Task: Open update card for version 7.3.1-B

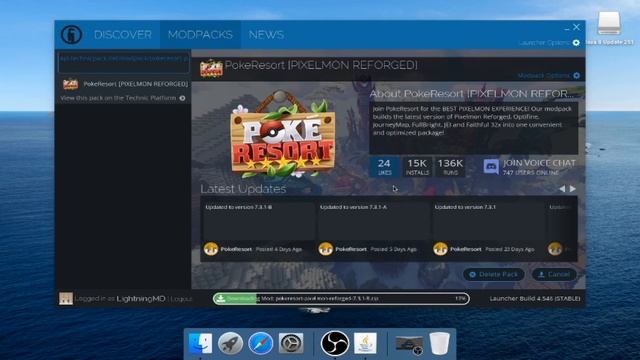Action: pyautogui.click(x=258, y=229)
